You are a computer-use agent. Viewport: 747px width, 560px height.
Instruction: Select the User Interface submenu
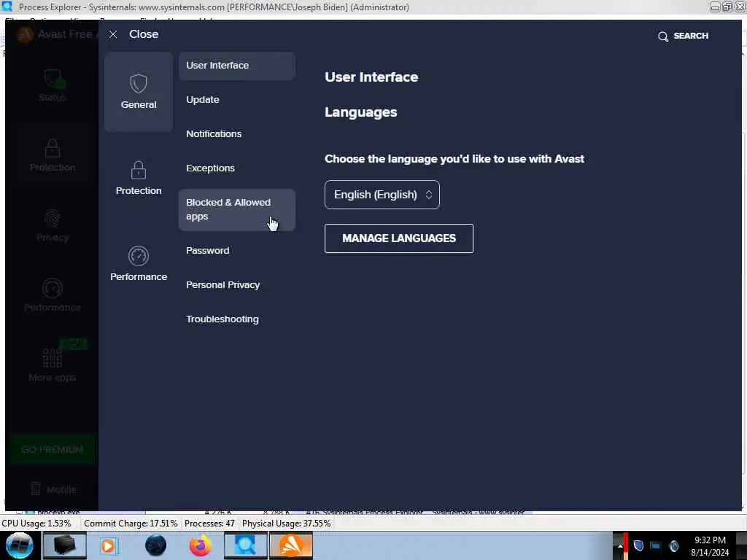coord(237,66)
